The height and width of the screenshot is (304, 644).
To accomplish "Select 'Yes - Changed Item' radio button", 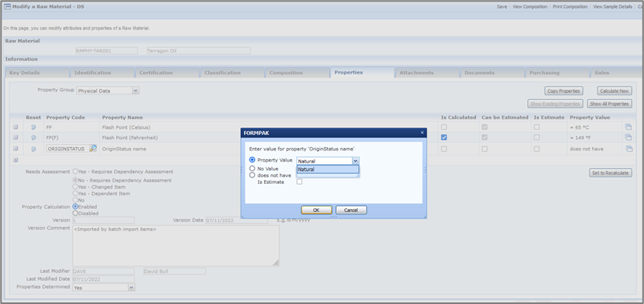I will [75, 187].
